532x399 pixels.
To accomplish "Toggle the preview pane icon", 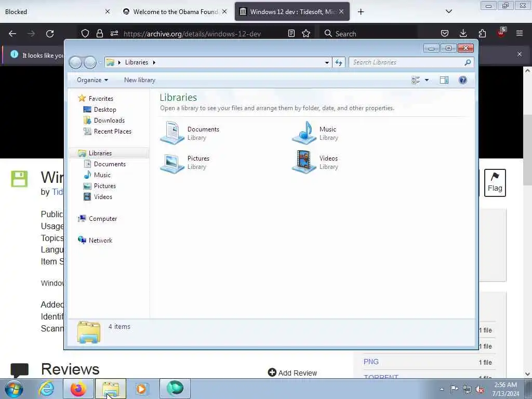I will (444, 80).
